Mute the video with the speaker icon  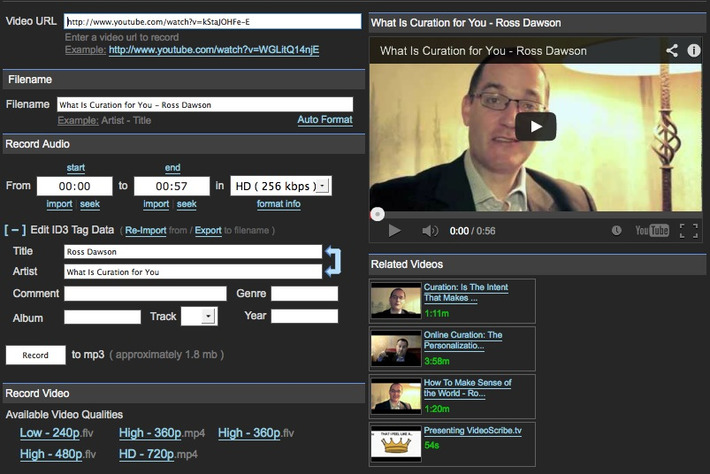[430, 231]
